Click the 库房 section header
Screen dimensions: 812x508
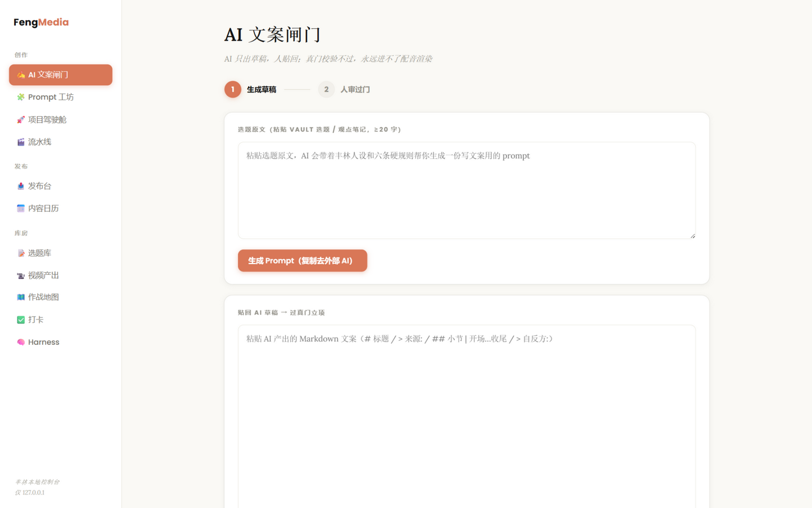tap(21, 233)
